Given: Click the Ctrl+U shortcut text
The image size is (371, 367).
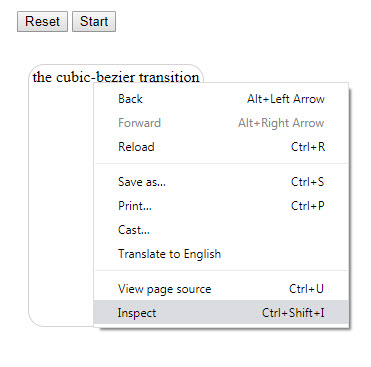Looking at the screenshot, I should pos(306,289).
